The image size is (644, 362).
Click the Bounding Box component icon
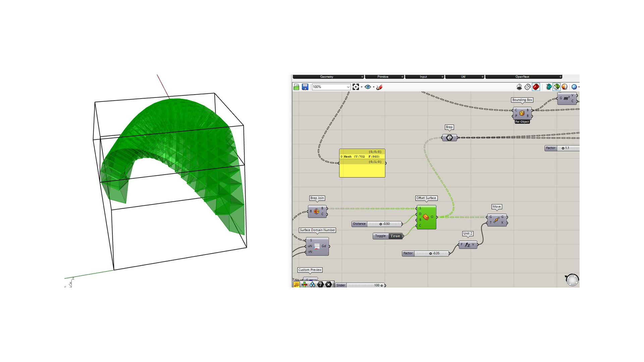tap(522, 113)
